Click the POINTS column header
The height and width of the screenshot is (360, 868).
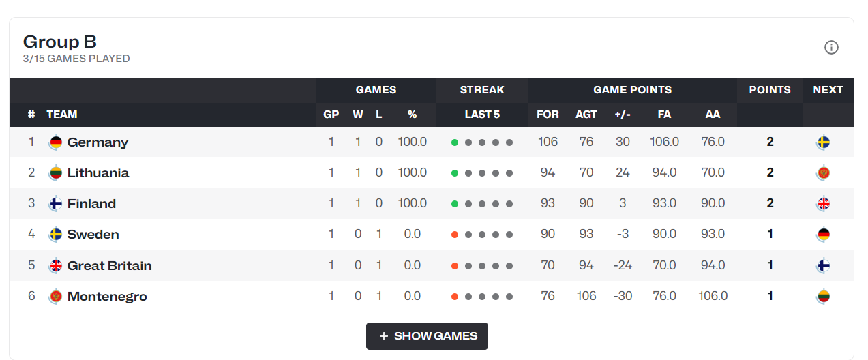point(770,90)
